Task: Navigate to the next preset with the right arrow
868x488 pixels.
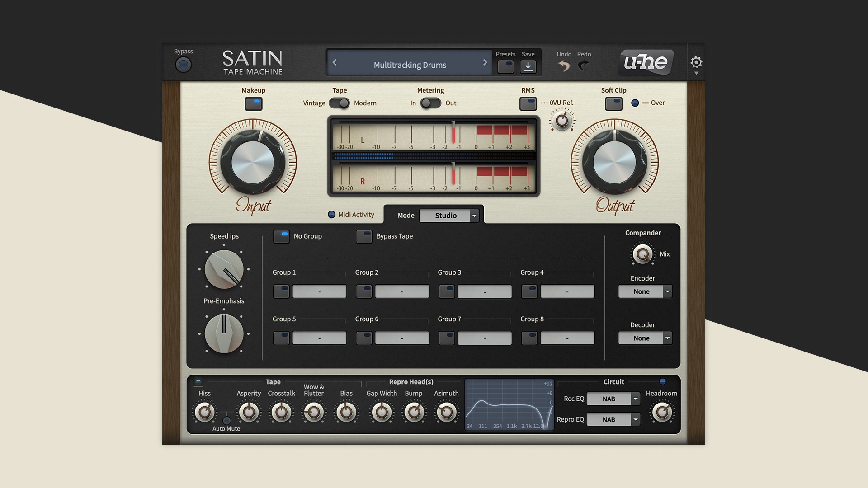Action: click(x=485, y=62)
